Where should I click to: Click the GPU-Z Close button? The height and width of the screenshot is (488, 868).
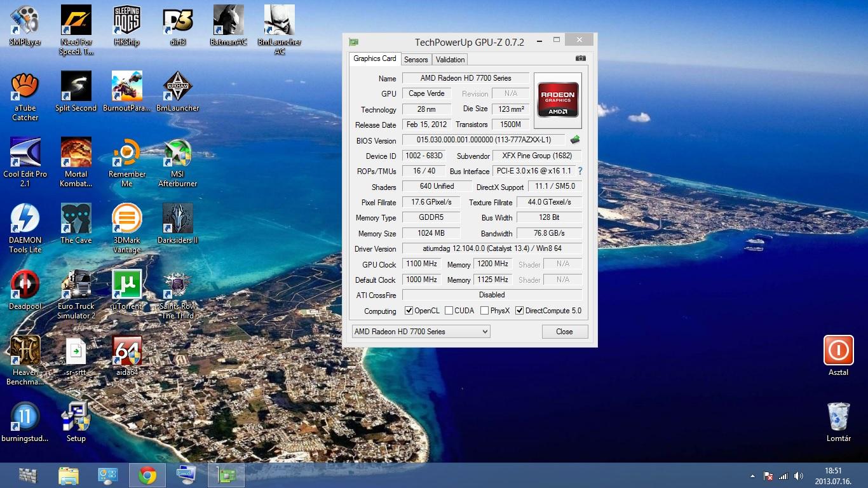(564, 332)
